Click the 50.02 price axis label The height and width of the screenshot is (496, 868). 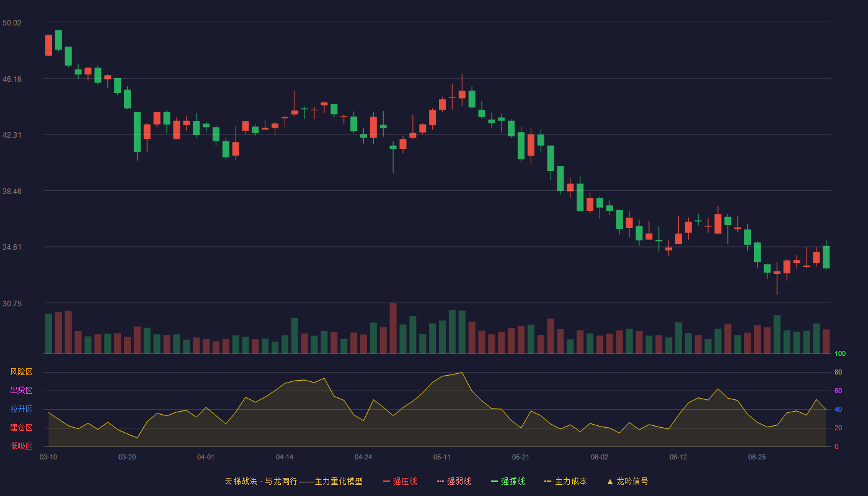pyautogui.click(x=12, y=23)
